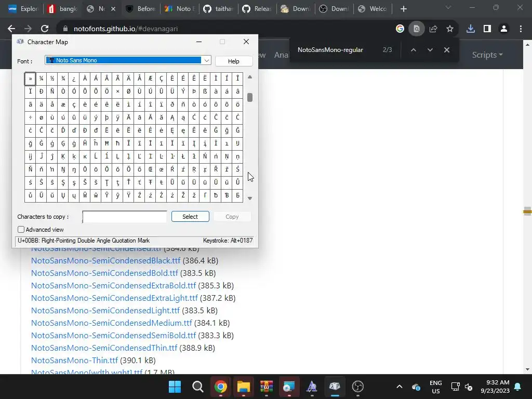The height and width of the screenshot is (399, 532).
Task: Open the Chrome downloads icon
Action: pyautogui.click(x=471, y=29)
